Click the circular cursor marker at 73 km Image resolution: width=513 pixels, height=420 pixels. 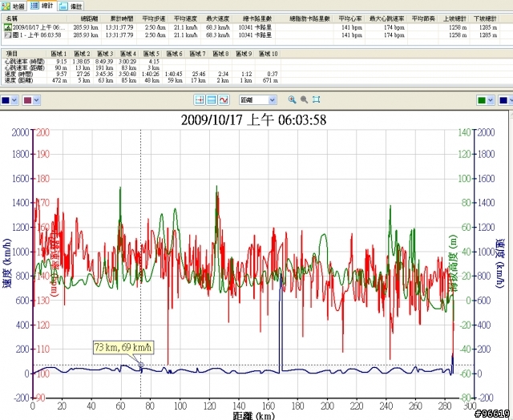[141, 365]
